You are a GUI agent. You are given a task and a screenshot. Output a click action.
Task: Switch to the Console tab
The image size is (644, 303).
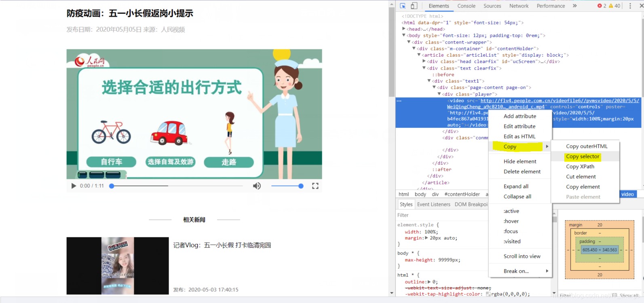coord(466,6)
